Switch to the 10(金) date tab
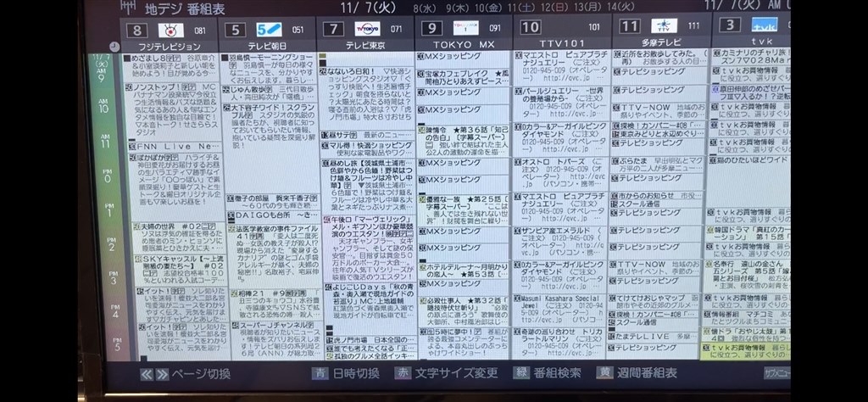This screenshot has height=402, width=868. 488,8
